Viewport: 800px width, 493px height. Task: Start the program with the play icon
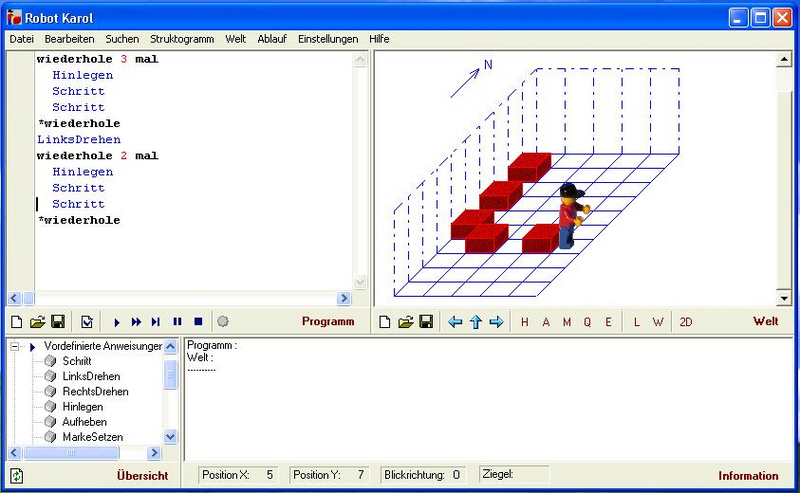pyautogui.click(x=117, y=322)
